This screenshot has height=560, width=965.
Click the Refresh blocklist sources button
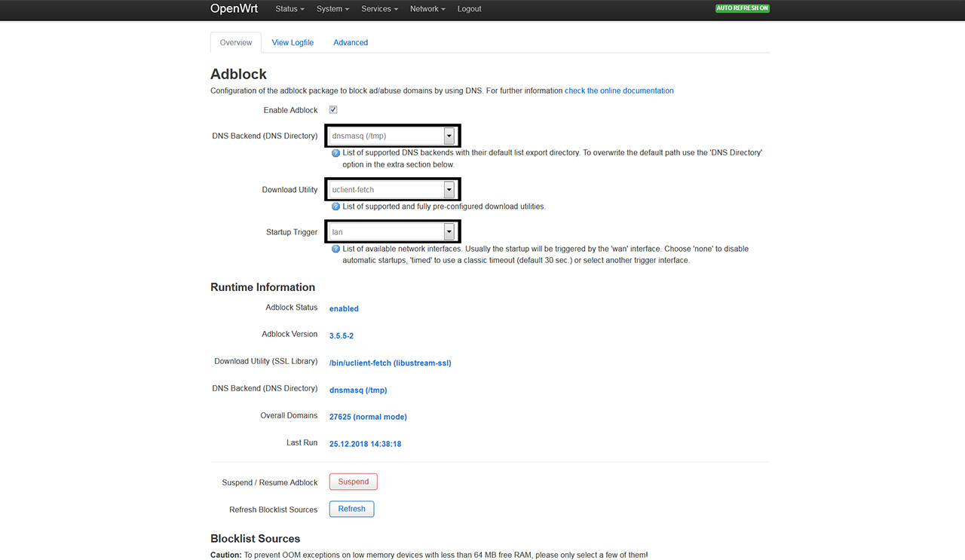(351, 509)
